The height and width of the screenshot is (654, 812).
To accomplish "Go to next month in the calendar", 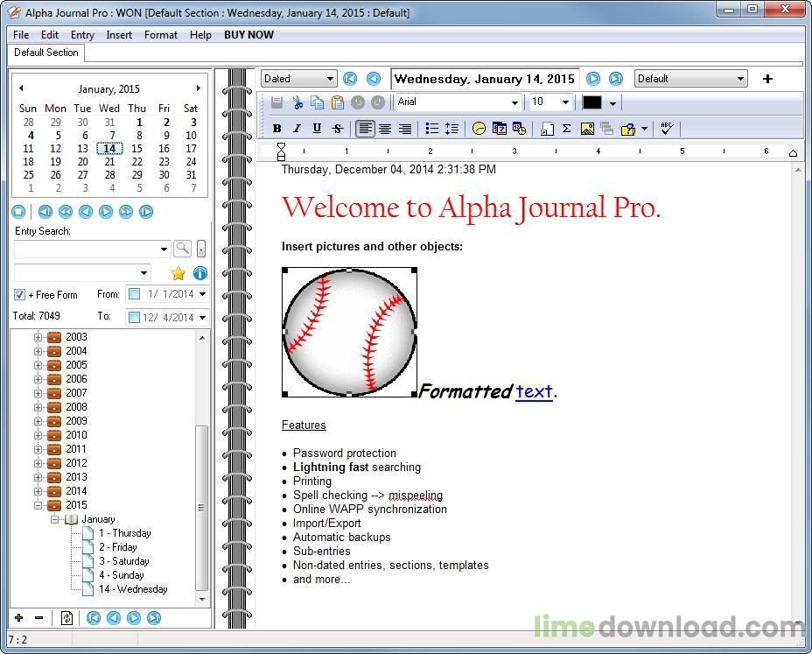I will pyautogui.click(x=198, y=88).
